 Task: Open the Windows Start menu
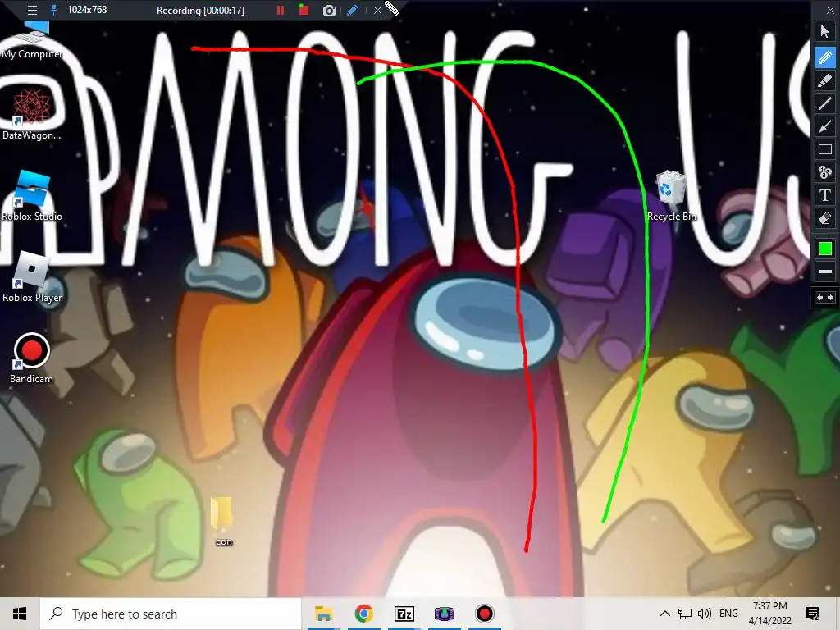[x=20, y=614]
